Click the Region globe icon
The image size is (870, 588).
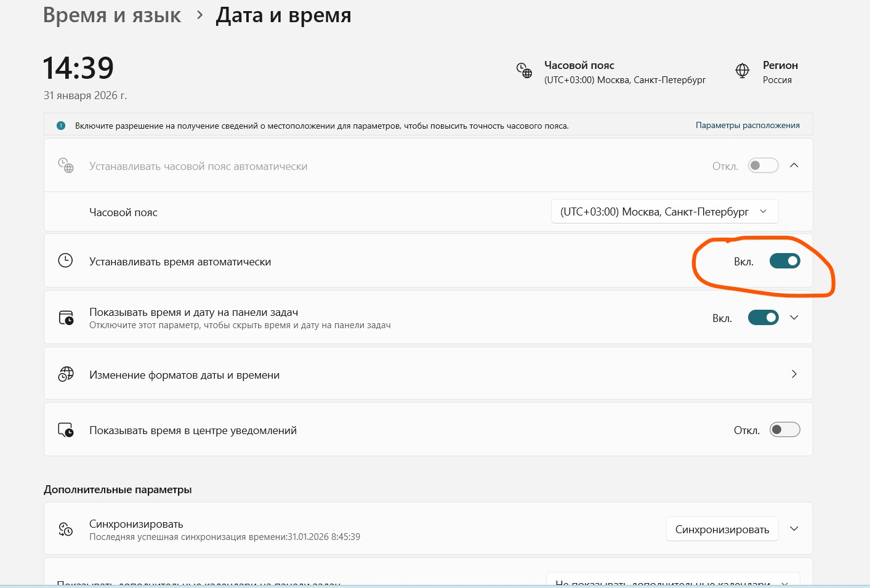(x=743, y=71)
